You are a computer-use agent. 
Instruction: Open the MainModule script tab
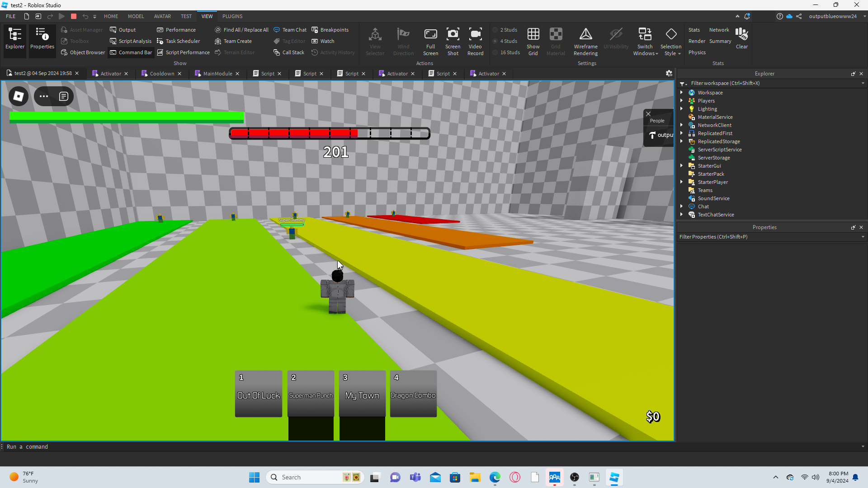point(217,74)
